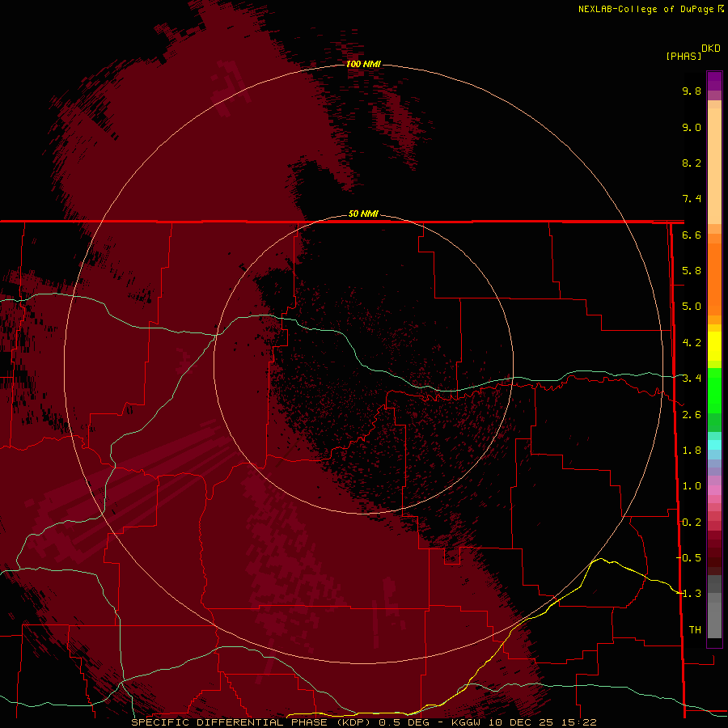Click the 10 DEC 25 date text
Viewport: 728px width, 728px height.
[x=519, y=722]
